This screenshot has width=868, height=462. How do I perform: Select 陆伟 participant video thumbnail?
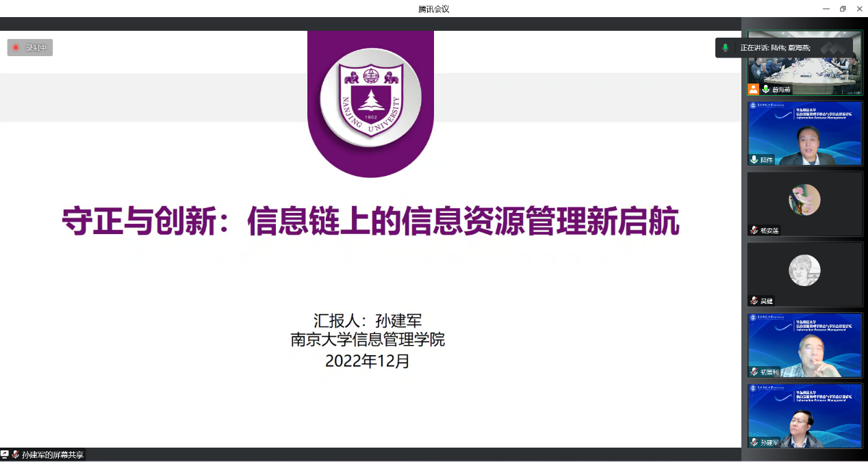click(805, 133)
